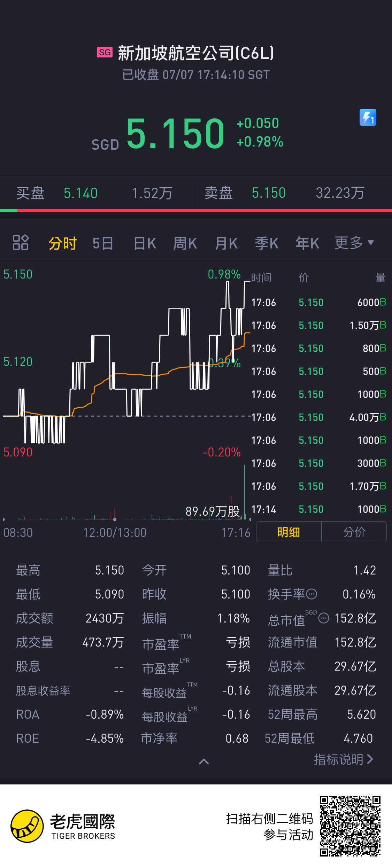Screen dimensions: 392x868
Task: Tap the 卖盘 ask price 5.150
Action: coord(269,193)
